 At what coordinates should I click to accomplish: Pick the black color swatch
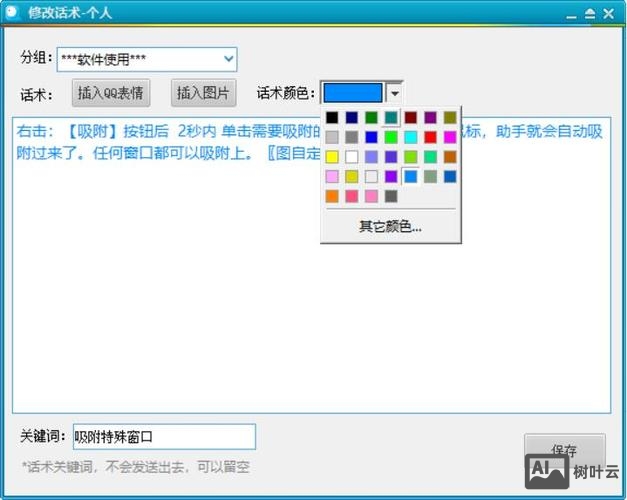pos(332,118)
